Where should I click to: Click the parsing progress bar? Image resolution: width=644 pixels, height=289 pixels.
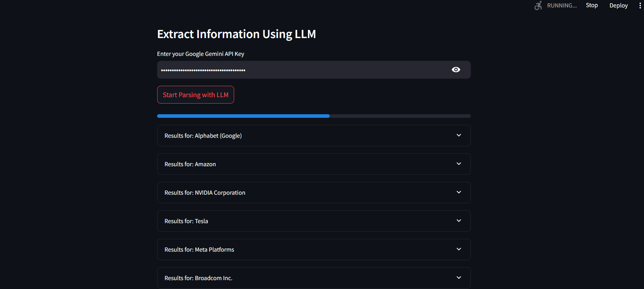tap(314, 116)
